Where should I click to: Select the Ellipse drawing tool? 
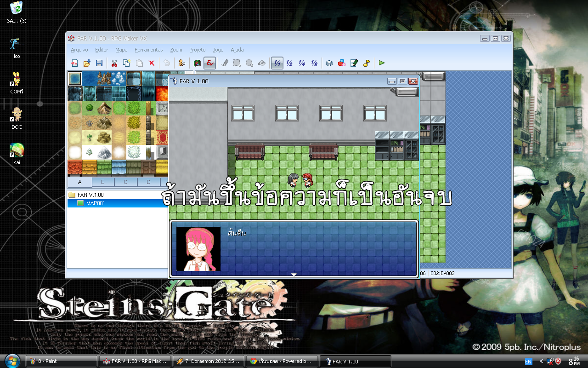pyautogui.click(x=249, y=63)
